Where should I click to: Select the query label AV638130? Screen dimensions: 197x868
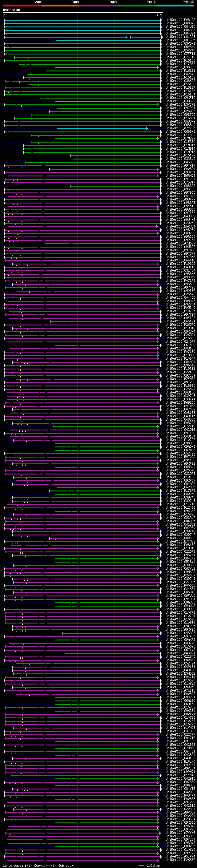[x=11, y=10]
